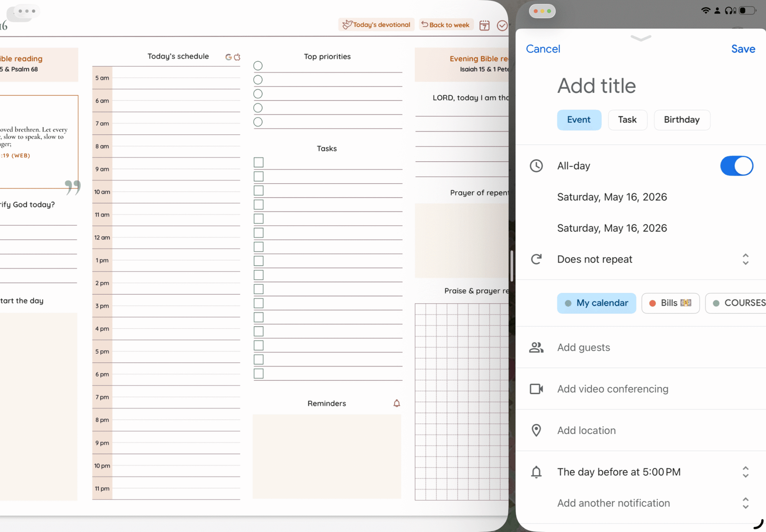This screenshot has width=766, height=532.
Task: Check the first Tasks checkbox
Action: click(259, 163)
